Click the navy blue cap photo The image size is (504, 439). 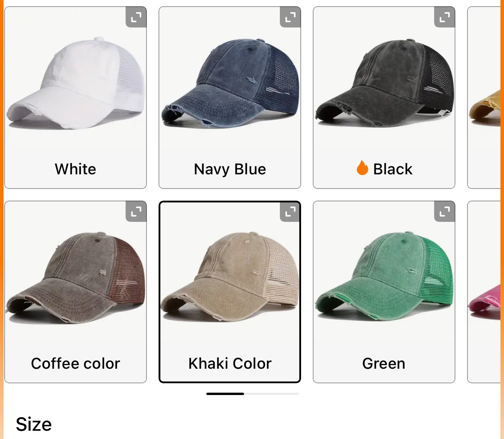click(230, 83)
